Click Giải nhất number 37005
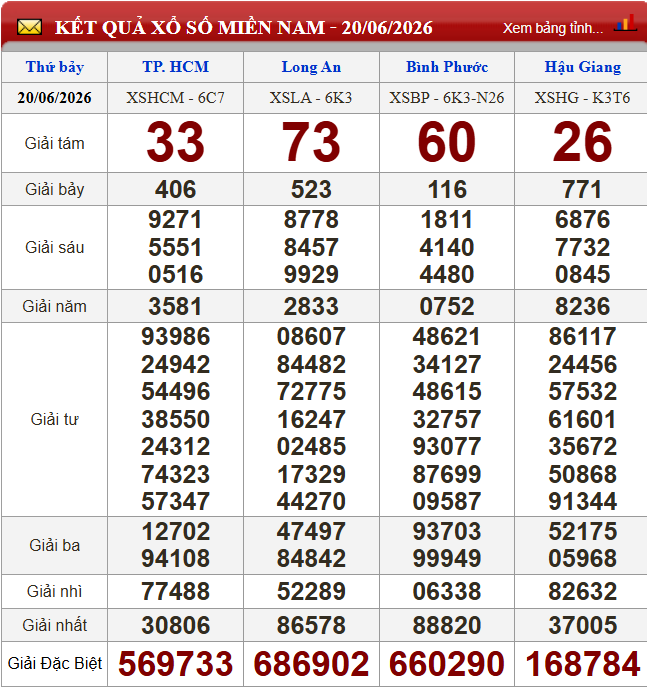This screenshot has width=647, height=687. pos(583,625)
